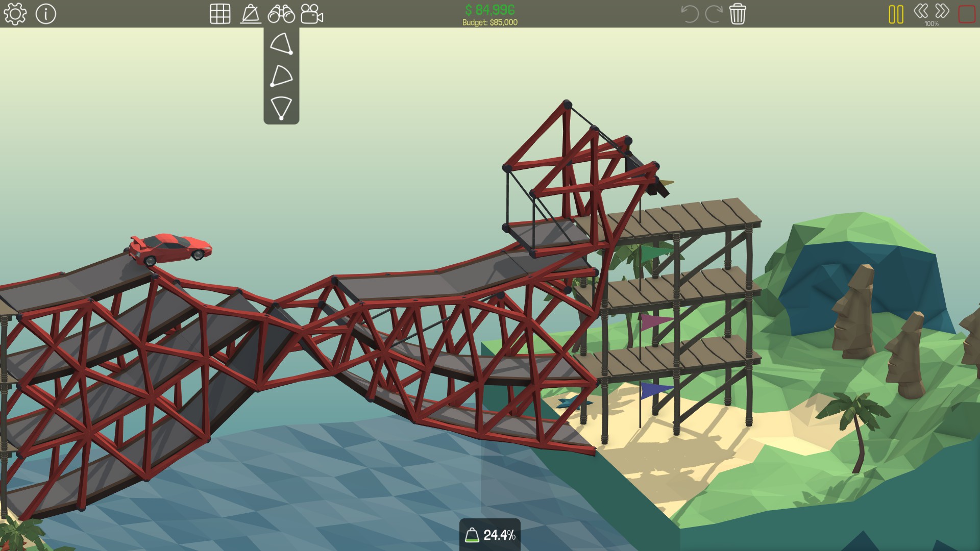Image resolution: width=980 pixels, height=551 pixels.
Task: Click the redo arrow
Action: (x=713, y=14)
